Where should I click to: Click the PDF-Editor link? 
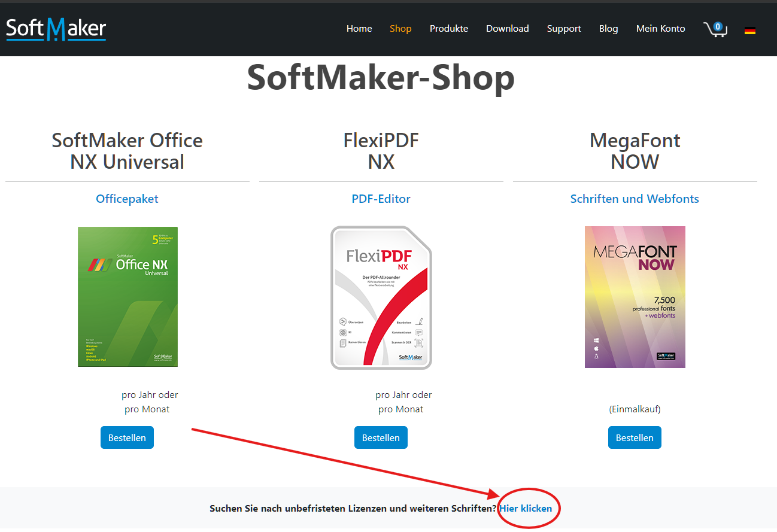(x=381, y=199)
